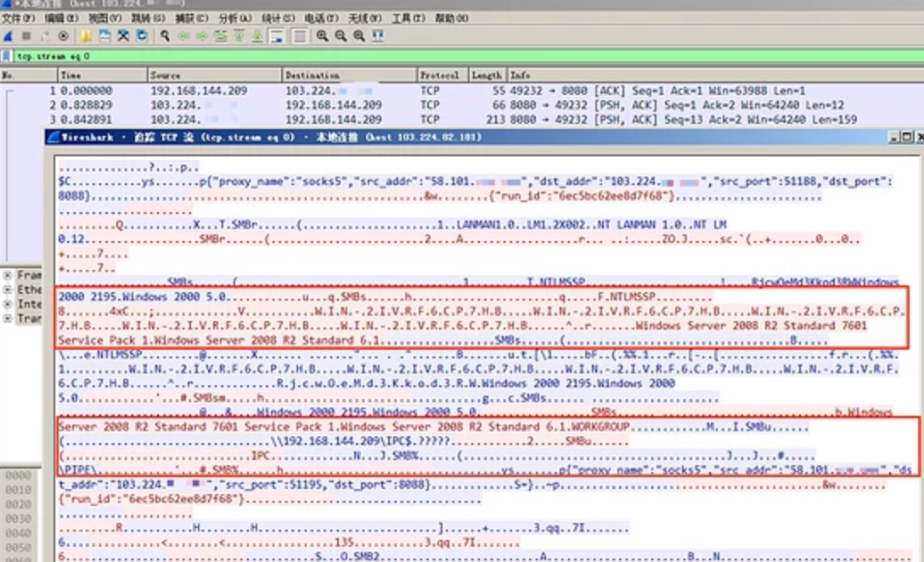Click hex offset 0010 in bytes pane
The height and width of the screenshot is (562, 924).
(x=19, y=490)
